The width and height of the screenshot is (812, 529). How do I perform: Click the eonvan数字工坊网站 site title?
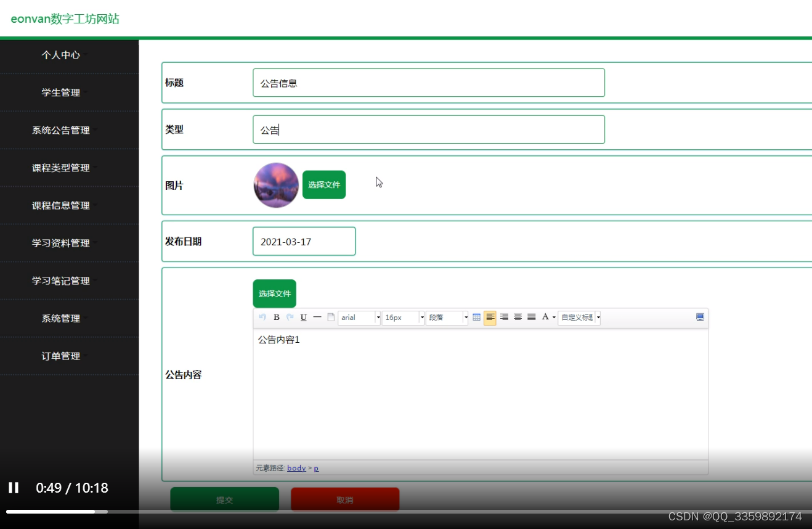(65, 19)
